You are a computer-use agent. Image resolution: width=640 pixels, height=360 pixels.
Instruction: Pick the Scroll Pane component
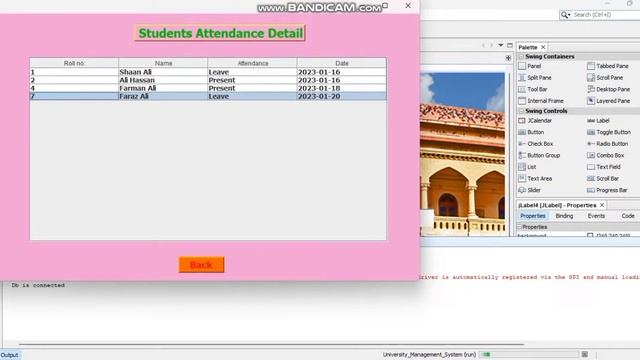click(x=605, y=78)
